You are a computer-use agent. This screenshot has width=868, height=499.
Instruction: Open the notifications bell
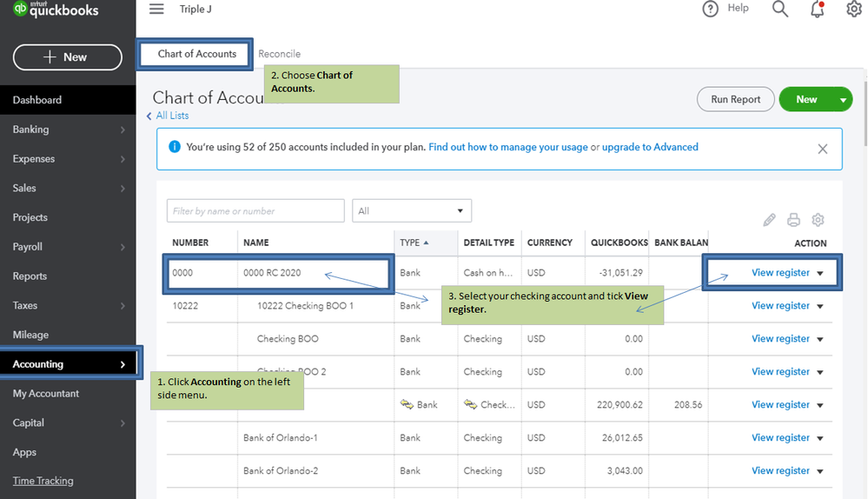coord(818,10)
